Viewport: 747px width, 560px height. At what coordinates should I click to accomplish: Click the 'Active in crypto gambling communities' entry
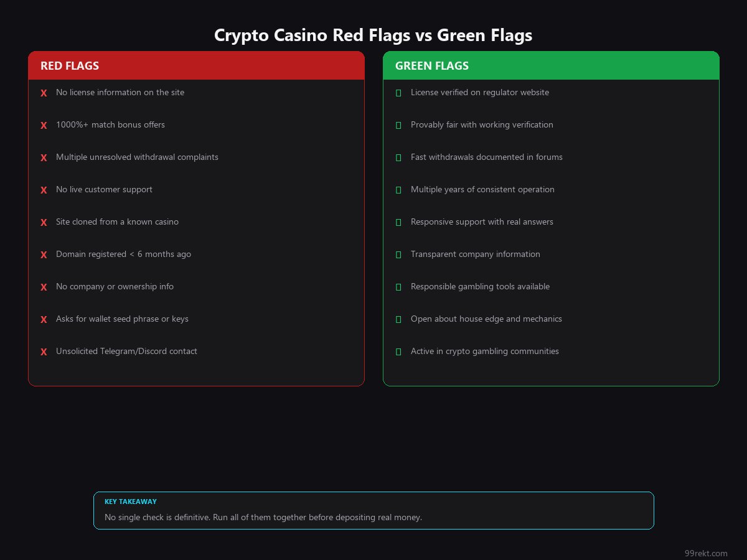click(x=484, y=352)
